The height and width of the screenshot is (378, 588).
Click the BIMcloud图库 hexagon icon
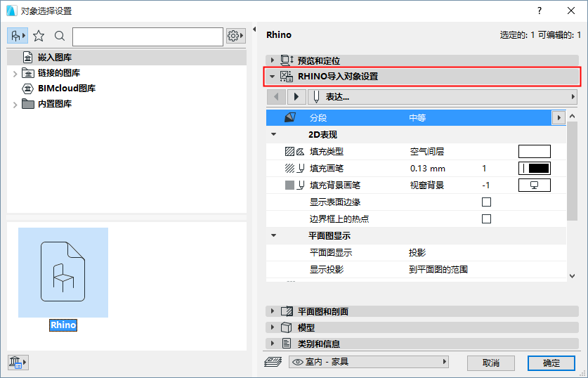click(x=28, y=89)
